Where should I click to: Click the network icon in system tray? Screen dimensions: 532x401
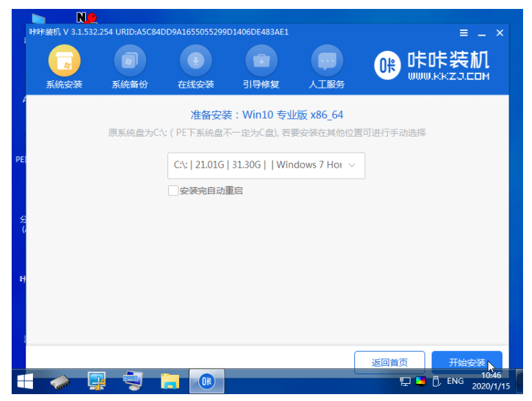[405, 381]
